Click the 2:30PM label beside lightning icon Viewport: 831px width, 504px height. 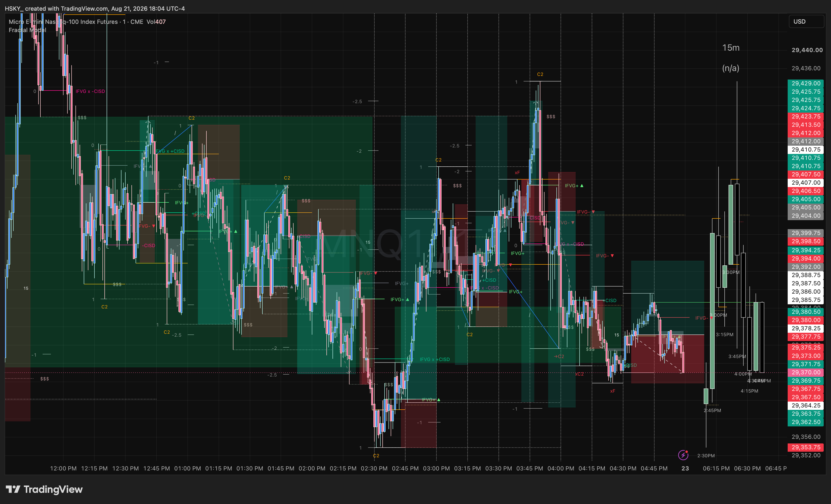coord(706,455)
